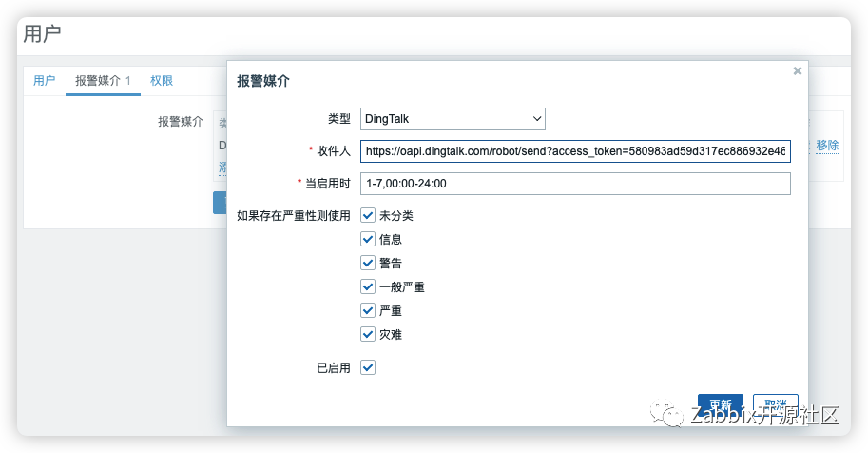Toggle the 严重 severity checkbox
This screenshot has width=868, height=453.
368,310
